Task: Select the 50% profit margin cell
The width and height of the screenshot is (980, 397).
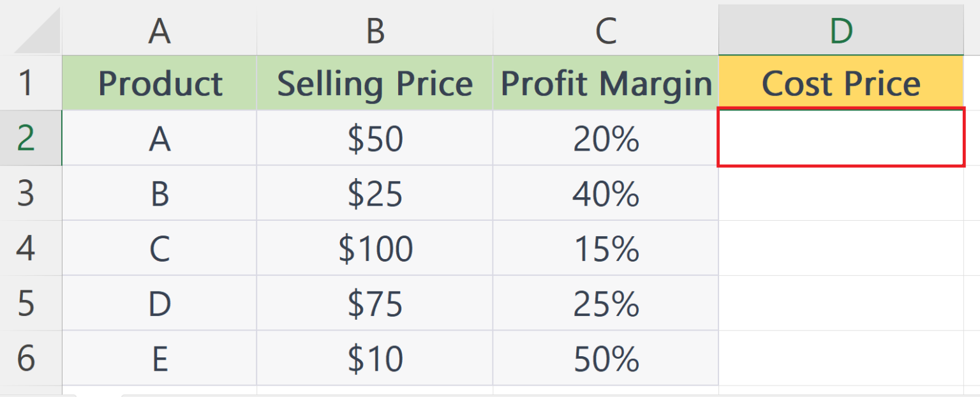Action: 605,357
